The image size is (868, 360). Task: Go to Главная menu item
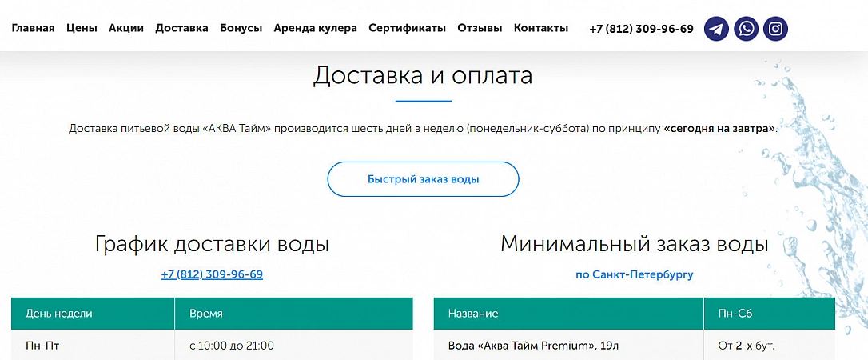coord(33,28)
